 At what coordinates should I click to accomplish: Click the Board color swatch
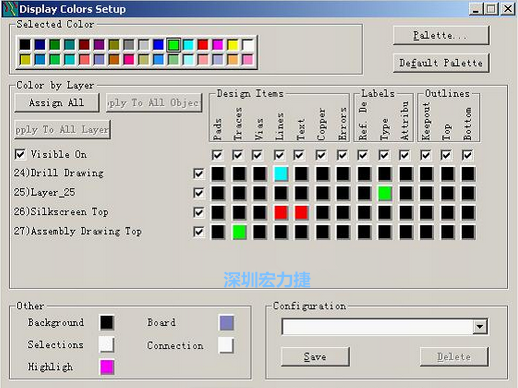[226, 323]
